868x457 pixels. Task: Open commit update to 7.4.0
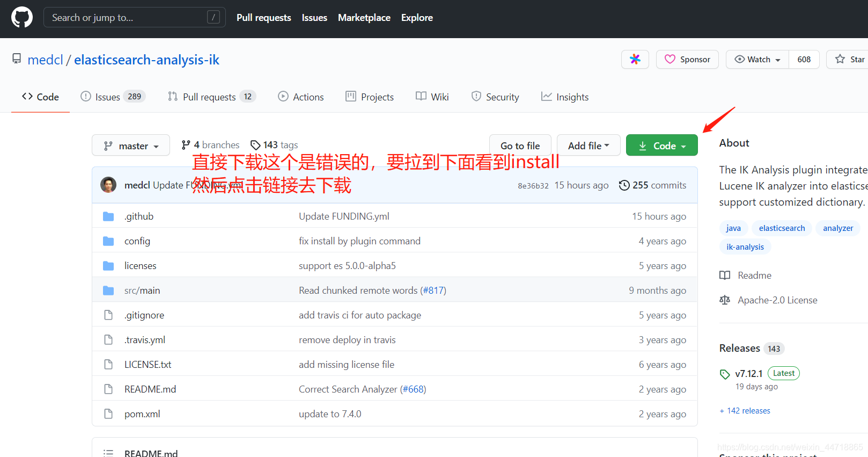330,414
